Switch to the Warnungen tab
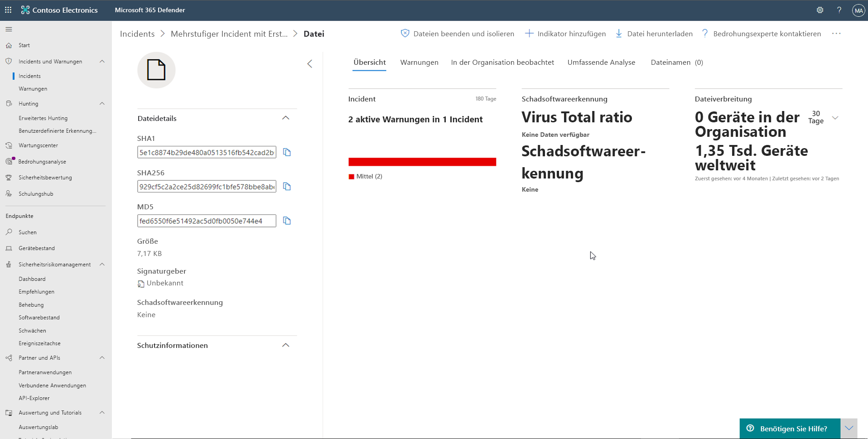This screenshot has width=868, height=439. [419, 63]
